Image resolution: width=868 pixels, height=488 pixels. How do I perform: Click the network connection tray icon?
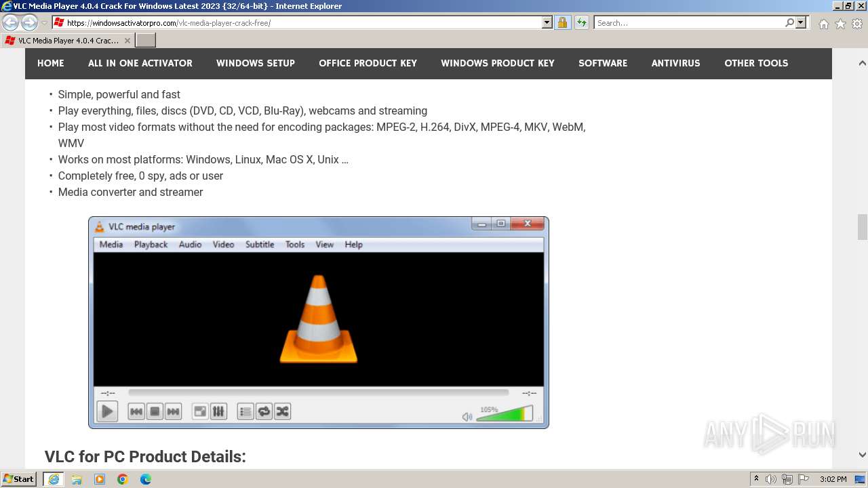(x=787, y=479)
